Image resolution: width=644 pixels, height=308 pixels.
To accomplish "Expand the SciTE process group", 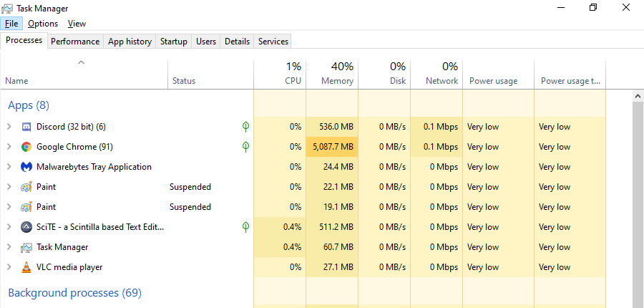I will (9, 227).
